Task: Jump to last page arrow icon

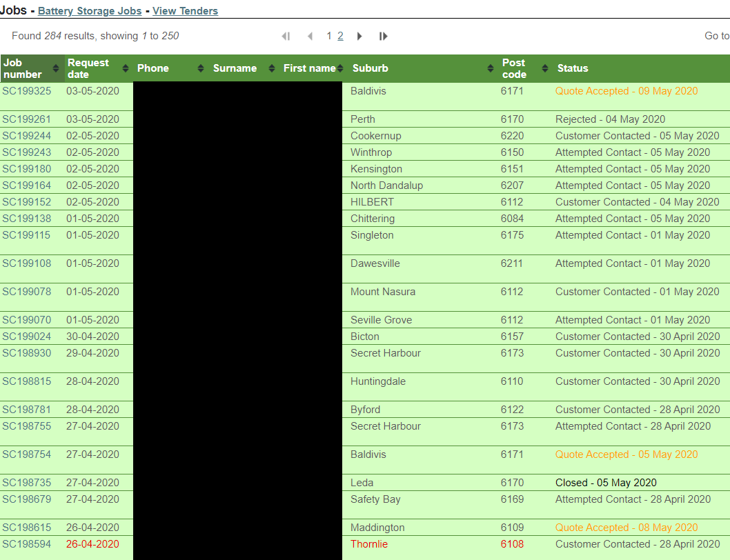Action: click(x=383, y=37)
